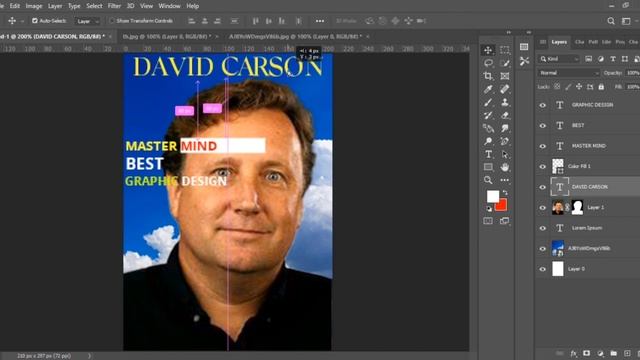This screenshot has width=640, height=360.
Task: Switch to the th.jpg document tab
Action: 167,36
